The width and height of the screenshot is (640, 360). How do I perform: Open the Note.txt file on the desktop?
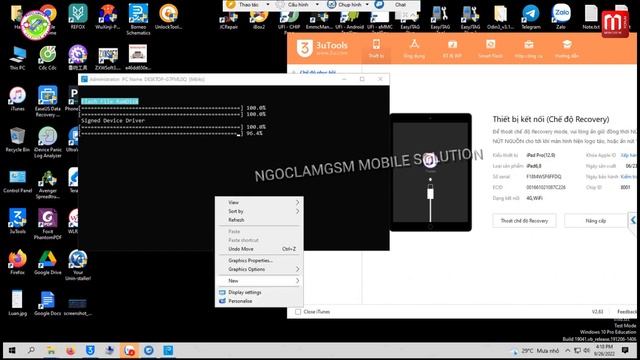click(x=591, y=16)
